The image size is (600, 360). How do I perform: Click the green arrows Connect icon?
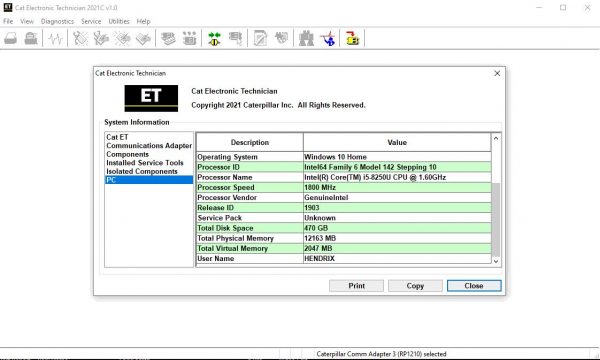click(x=214, y=38)
